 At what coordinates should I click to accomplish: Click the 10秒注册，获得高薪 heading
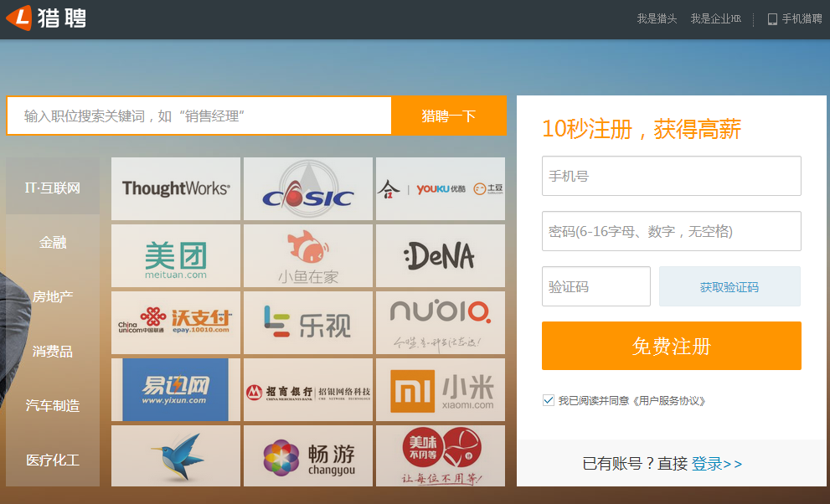(x=642, y=129)
